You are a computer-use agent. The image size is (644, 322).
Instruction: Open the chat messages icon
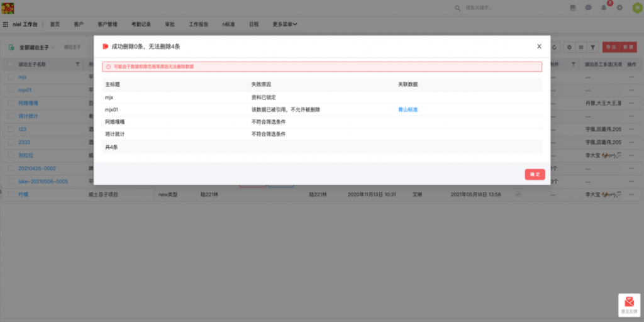(589, 8)
